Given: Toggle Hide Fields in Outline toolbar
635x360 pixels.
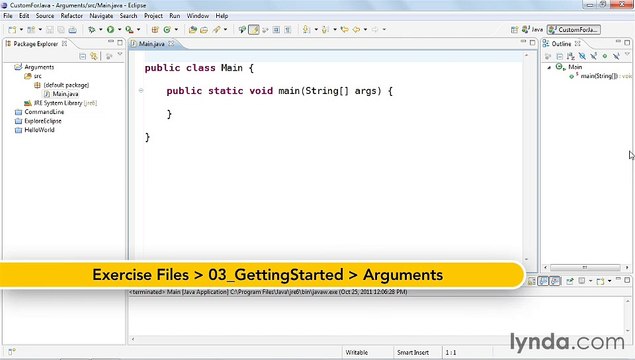Looking at the screenshot, I should pyautogui.click(x=582, y=56).
